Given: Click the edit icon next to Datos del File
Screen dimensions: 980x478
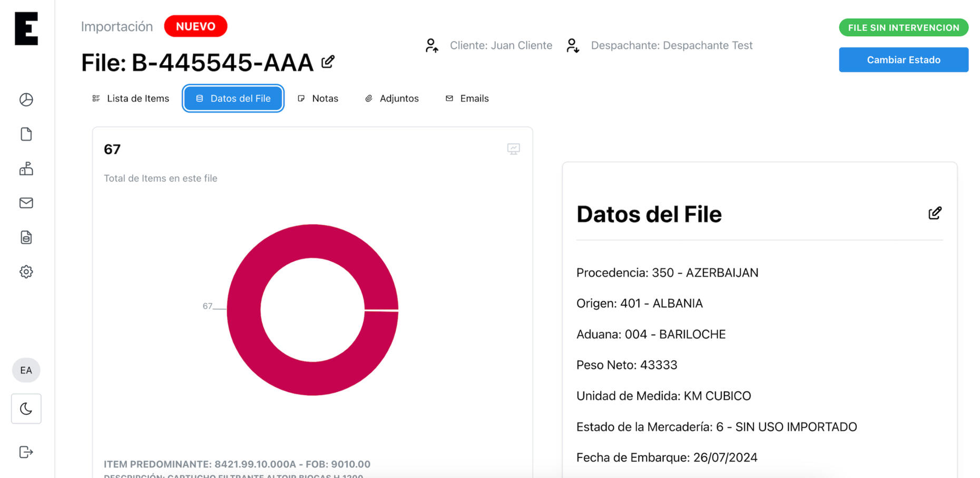Looking at the screenshot, I should [935, 213].
